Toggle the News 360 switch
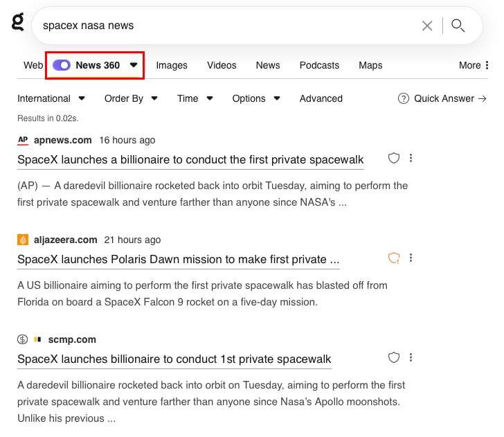 pyautogui.click(x=62, y=65)
